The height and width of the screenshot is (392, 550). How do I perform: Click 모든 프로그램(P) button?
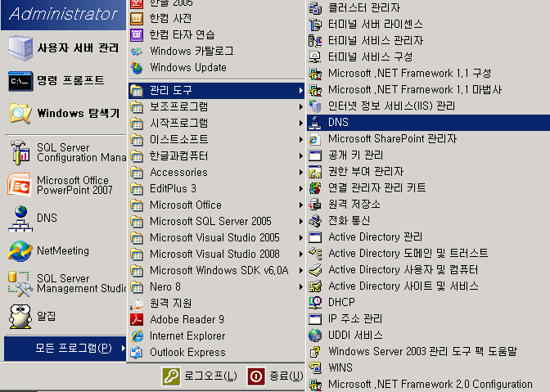65,348
